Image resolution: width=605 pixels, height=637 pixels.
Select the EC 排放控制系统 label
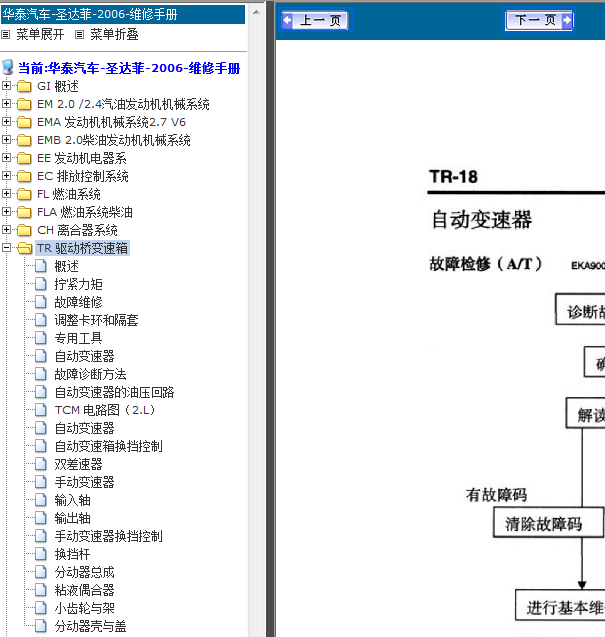[83, 176]
